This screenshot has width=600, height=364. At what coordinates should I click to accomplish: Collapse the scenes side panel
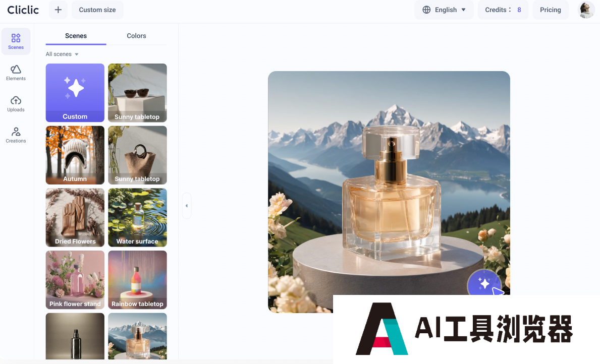pos(186,206)
